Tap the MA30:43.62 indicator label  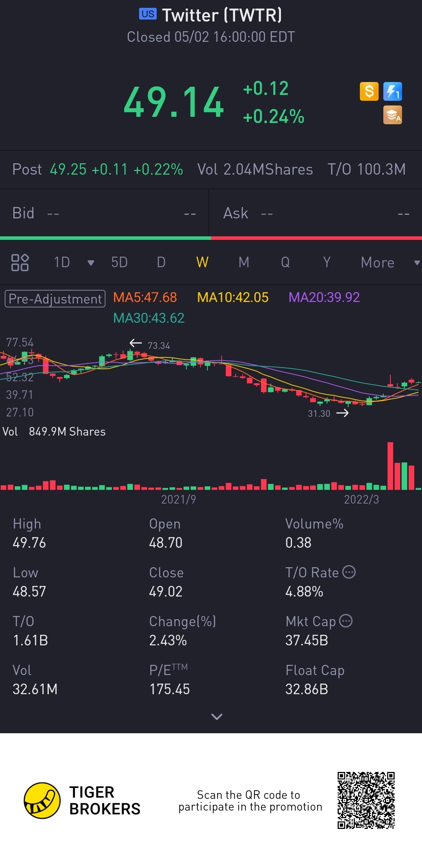(x=148, y=318)
